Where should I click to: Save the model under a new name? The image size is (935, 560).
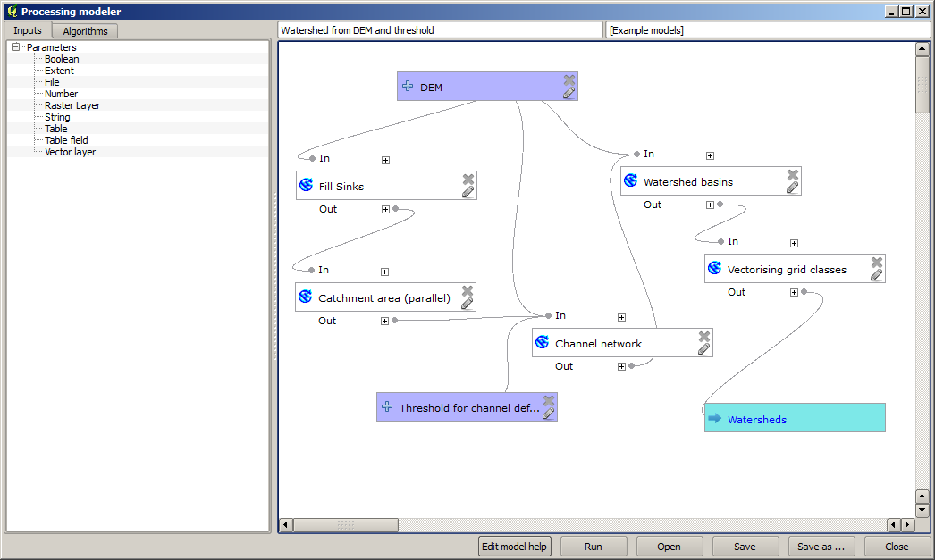coord(821,546)
